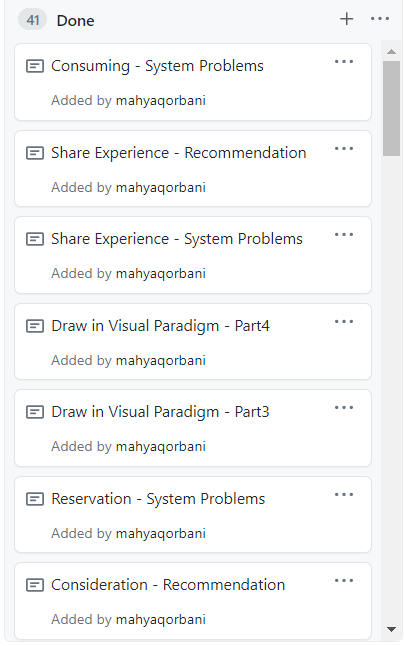This screenshot has height=646, width=404.
Task: Open menu for Draw in Visual Paradigm - Part3
Action: 344,408
